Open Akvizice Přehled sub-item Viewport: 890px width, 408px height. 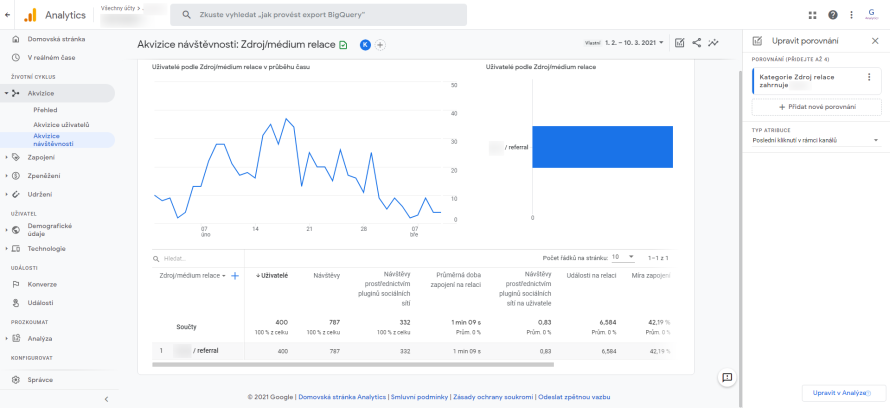(45, 110)
